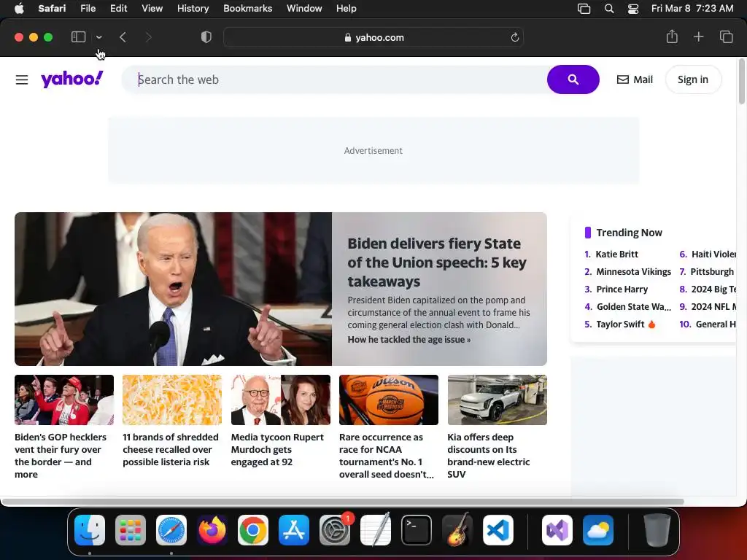Open TextEdit from the Dock
This screenshot has width=747, height=560.
[x=376, y=530]
